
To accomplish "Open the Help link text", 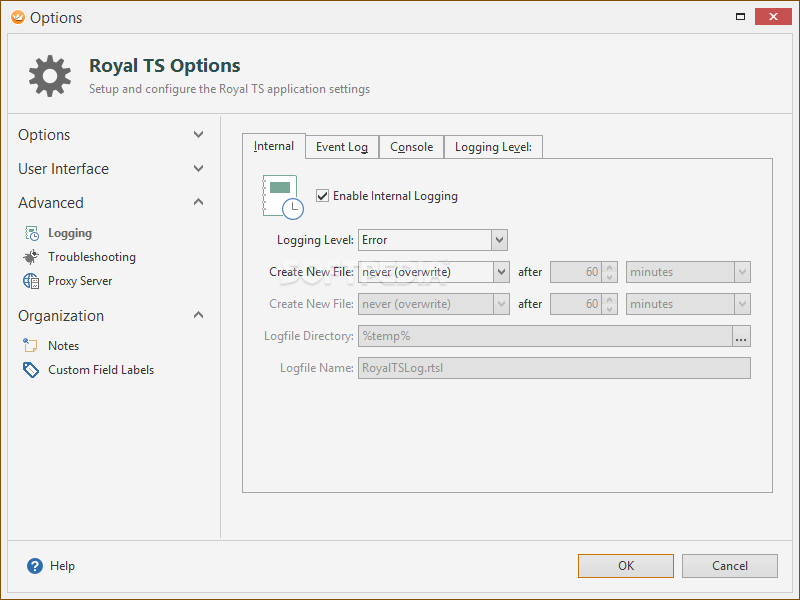I will coord(62,566).
